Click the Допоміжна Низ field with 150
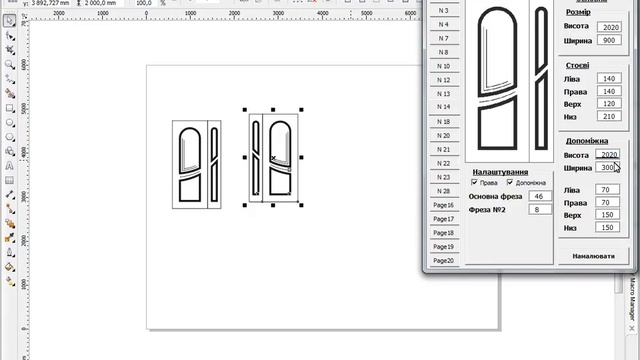640x360 pixels. [608, 228]
